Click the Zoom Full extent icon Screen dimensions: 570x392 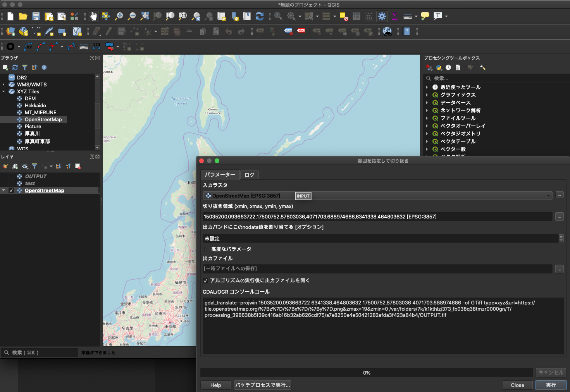point(145,16)
